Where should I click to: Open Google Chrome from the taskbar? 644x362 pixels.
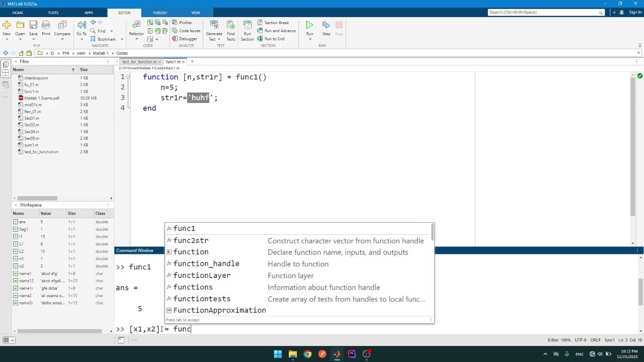coord(307,354)
